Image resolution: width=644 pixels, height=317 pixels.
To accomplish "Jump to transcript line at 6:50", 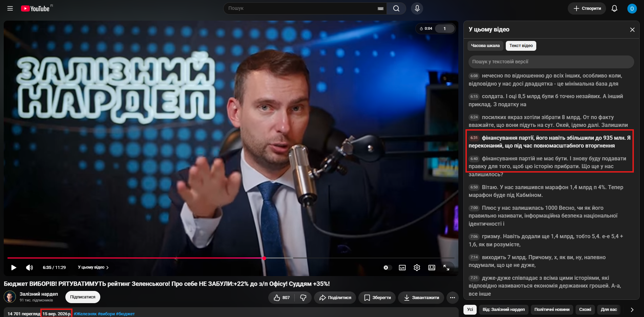I will pyautogui.click(x=550, y=191).
